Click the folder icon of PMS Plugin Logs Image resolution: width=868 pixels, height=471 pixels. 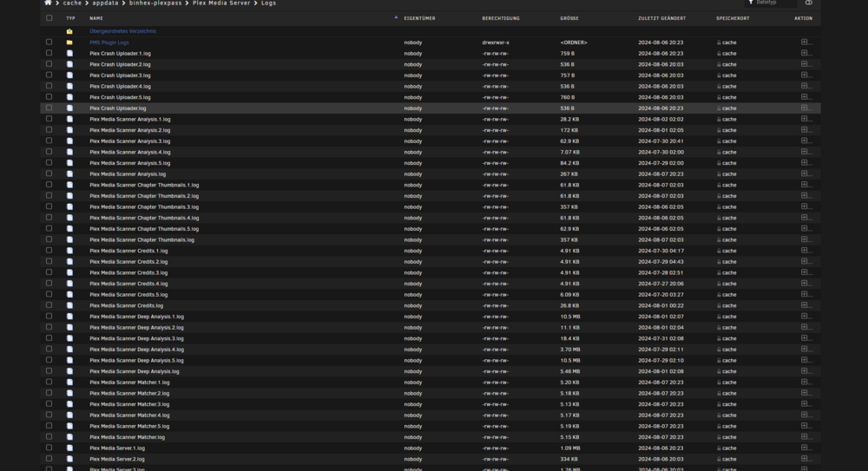(x=69, y=42)
